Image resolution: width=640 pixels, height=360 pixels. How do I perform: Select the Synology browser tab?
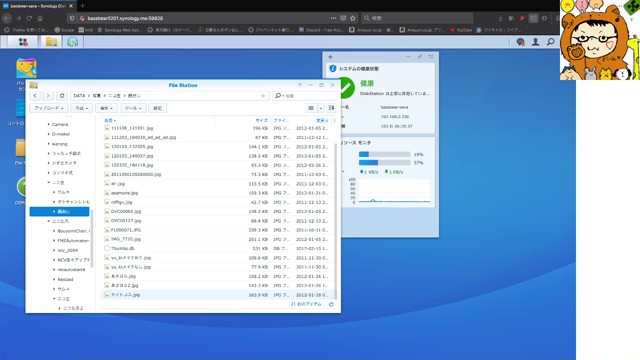click(x=38, y=6)
